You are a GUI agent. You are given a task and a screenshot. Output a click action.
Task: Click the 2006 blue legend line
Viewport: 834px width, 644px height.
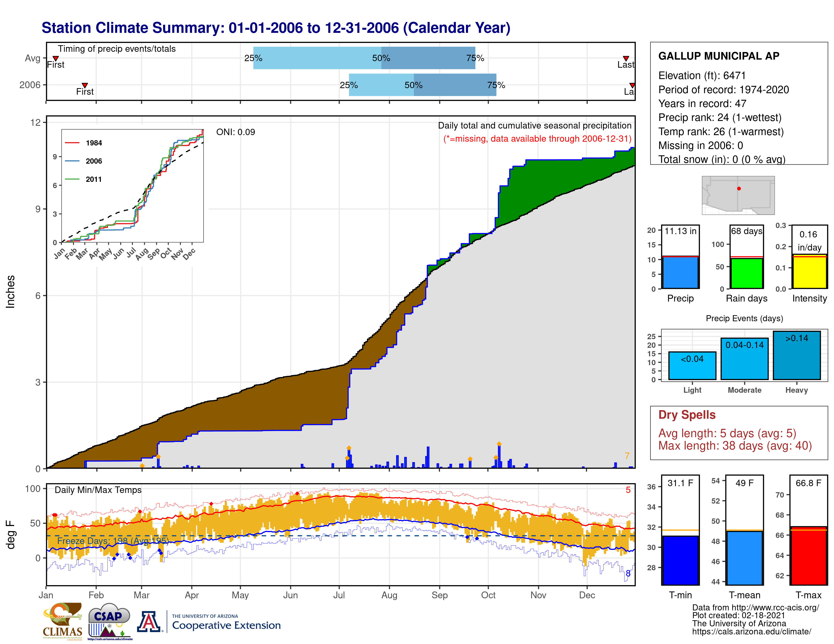(72, 161)
